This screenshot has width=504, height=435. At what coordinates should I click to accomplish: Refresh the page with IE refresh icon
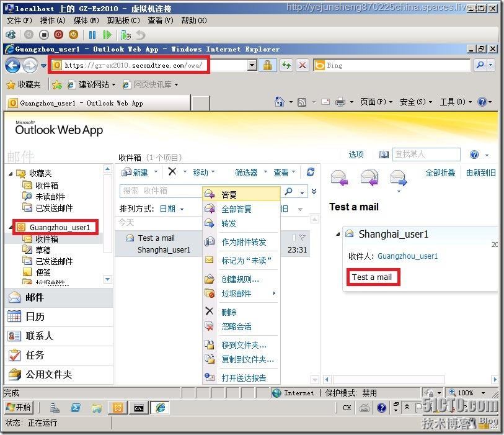(x=286, y=66)
